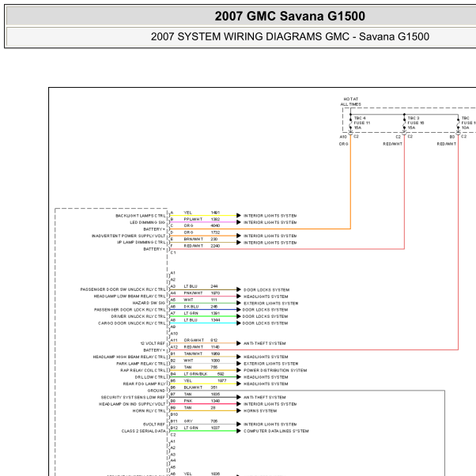The image size is (476, 476).
Task: Click 'CARGO DOOR UNLOCK RLY CTRL' label
Action: pyautogui.click(x=132, y=323)
